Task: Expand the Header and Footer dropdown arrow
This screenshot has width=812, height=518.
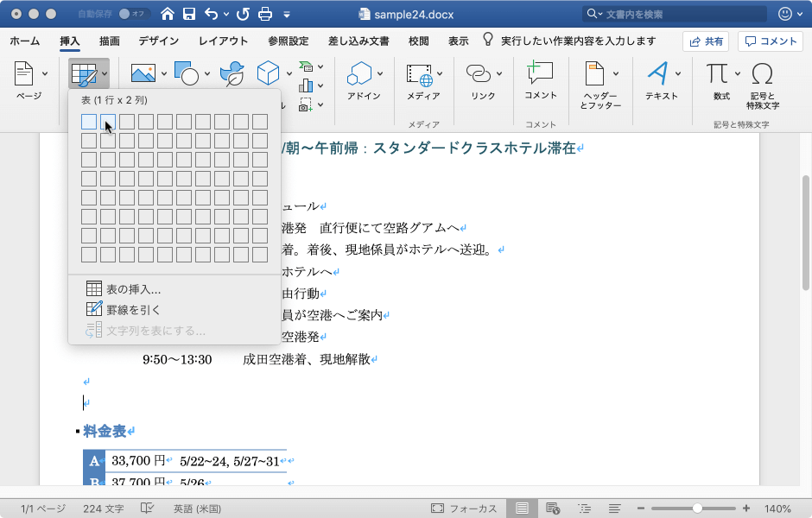Action: click(x=616, y=73)
